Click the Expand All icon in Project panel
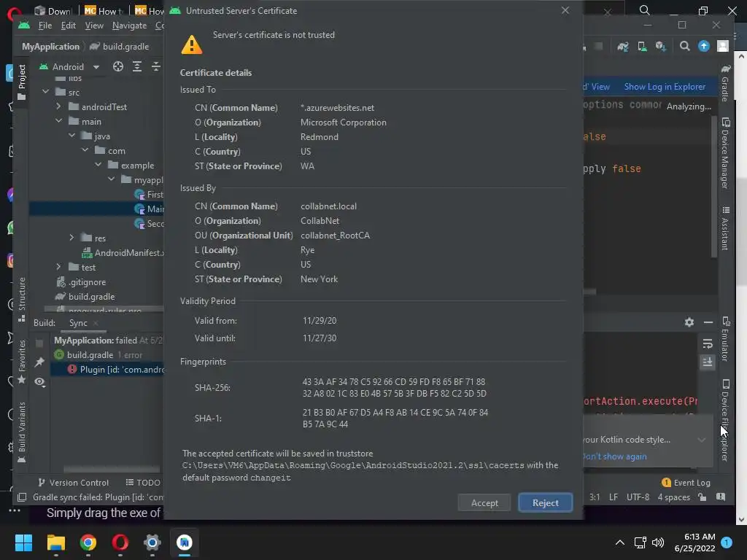 [136, 66]
